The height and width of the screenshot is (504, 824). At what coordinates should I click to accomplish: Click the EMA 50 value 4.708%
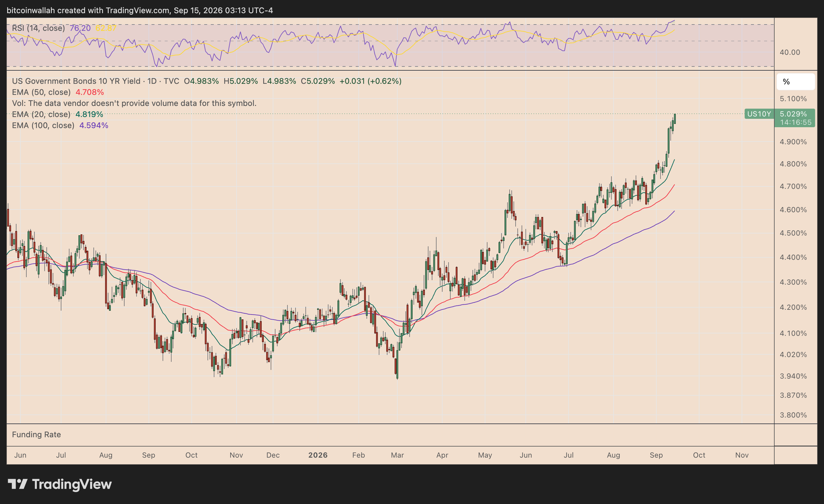click(90, 92)
